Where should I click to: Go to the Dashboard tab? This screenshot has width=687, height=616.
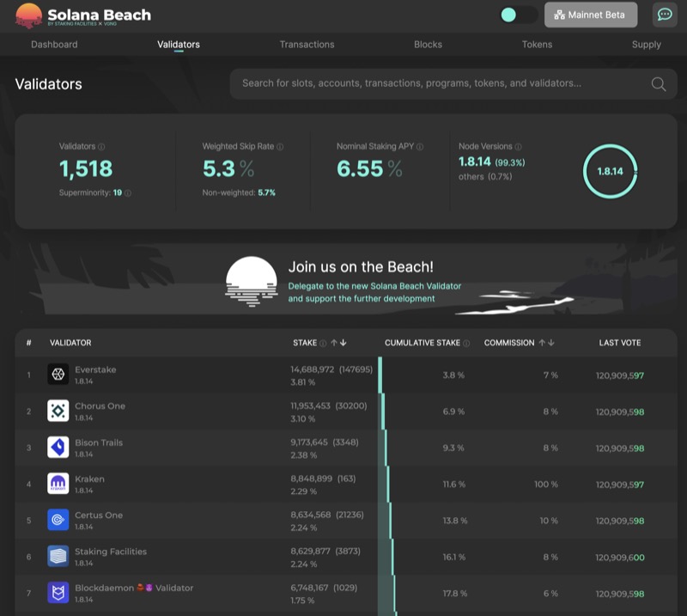[x=54, y=45]
